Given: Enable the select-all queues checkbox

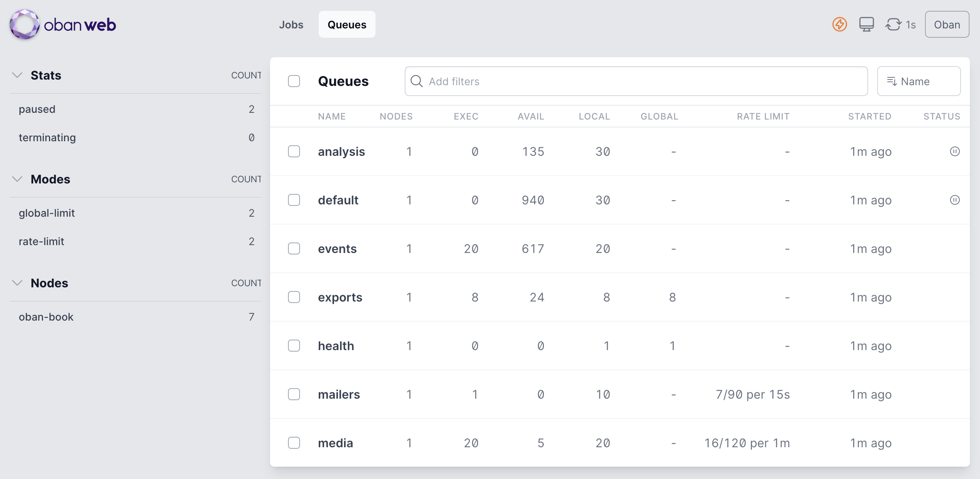Looking at the screenshot, I should point(294,81).
